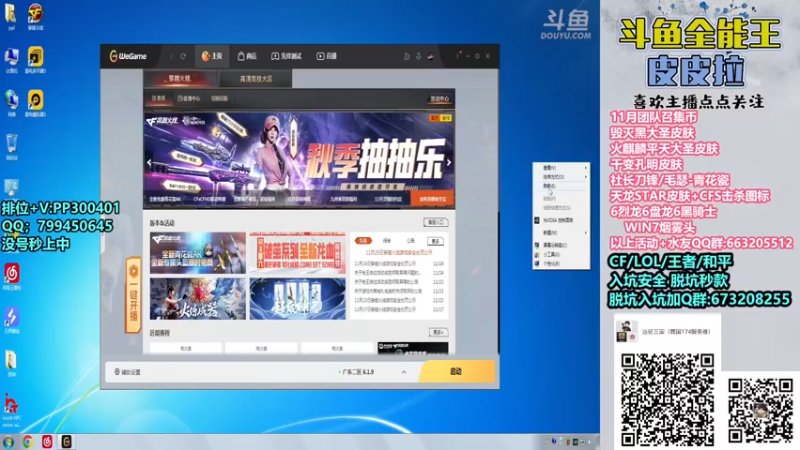Select the orange highlighted banner tab at the right end

tap(432, 199)
